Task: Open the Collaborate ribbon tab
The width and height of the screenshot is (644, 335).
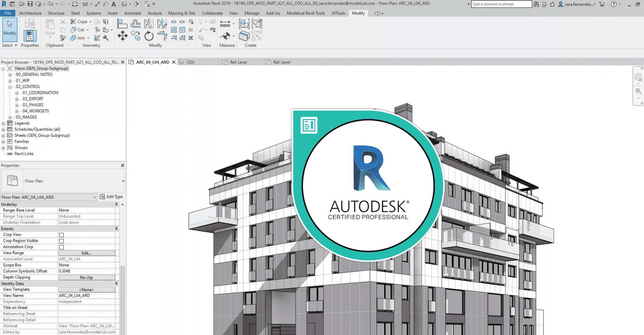Action: click(212, 13)
